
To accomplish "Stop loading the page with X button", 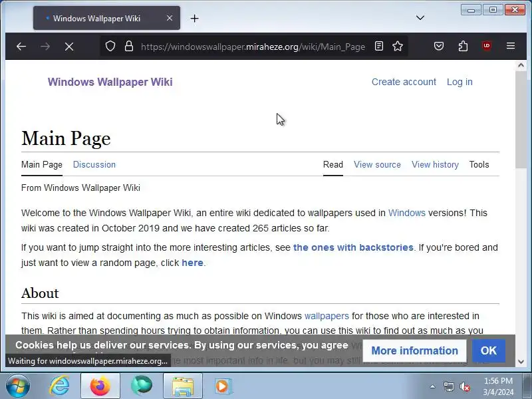I will coord(69,47).
